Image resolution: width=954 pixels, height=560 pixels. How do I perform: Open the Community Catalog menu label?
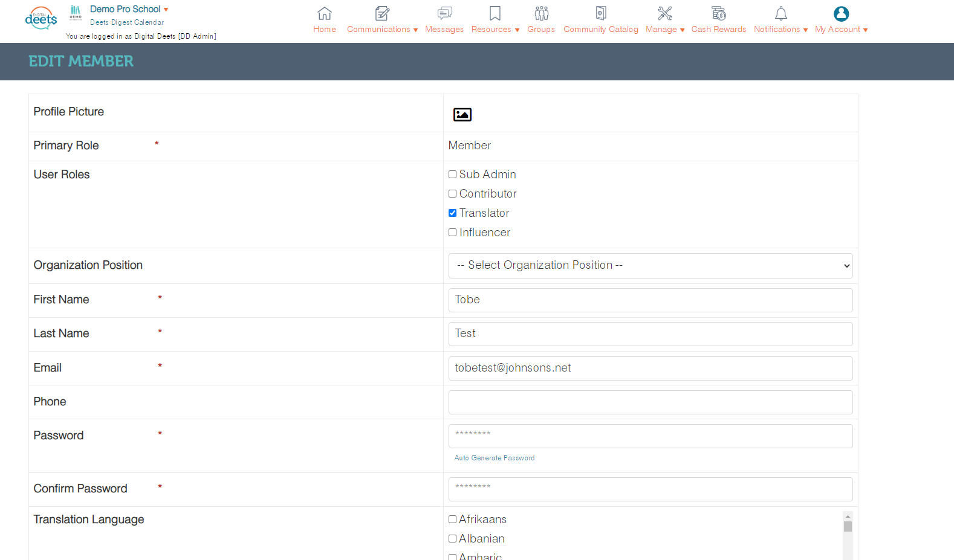click(x=601, y=30)
